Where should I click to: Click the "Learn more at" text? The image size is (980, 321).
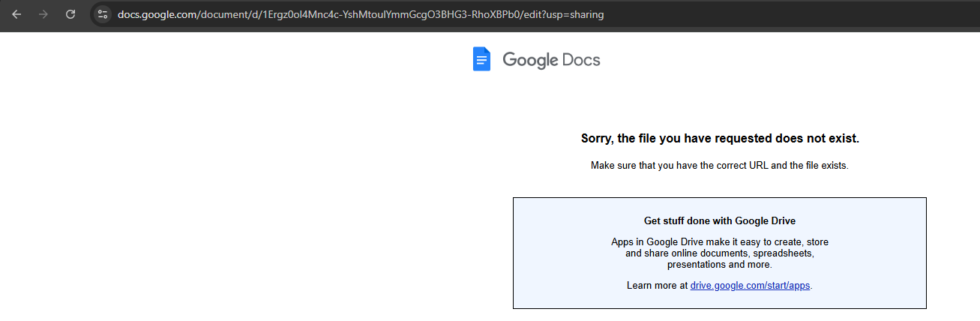658,286
